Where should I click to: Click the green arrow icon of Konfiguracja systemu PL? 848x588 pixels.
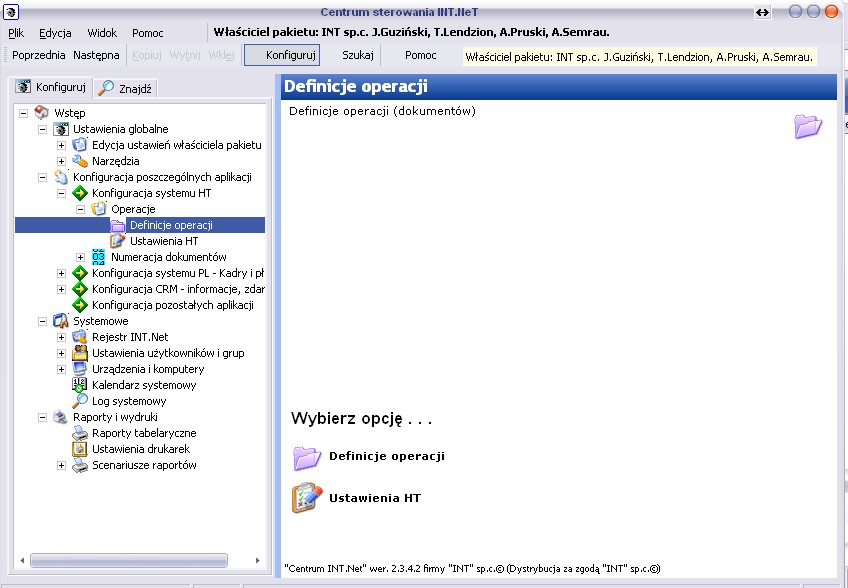pyautogui.click(x=80, y=273)
